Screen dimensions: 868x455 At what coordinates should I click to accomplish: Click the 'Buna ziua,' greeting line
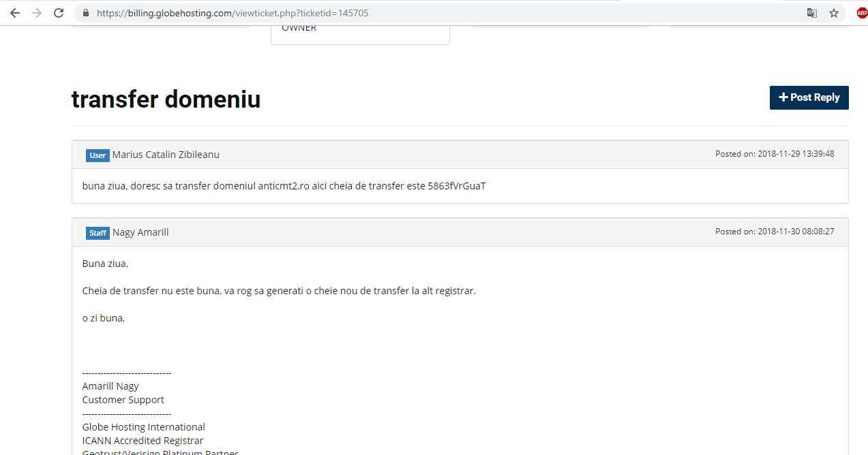point(105,264)
